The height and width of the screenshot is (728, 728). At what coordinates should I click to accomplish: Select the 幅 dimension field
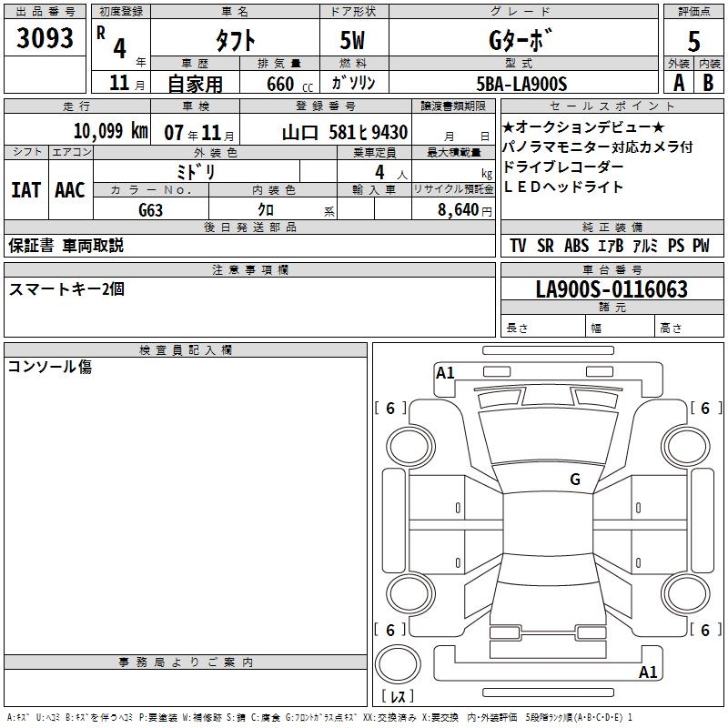[620, 326]
